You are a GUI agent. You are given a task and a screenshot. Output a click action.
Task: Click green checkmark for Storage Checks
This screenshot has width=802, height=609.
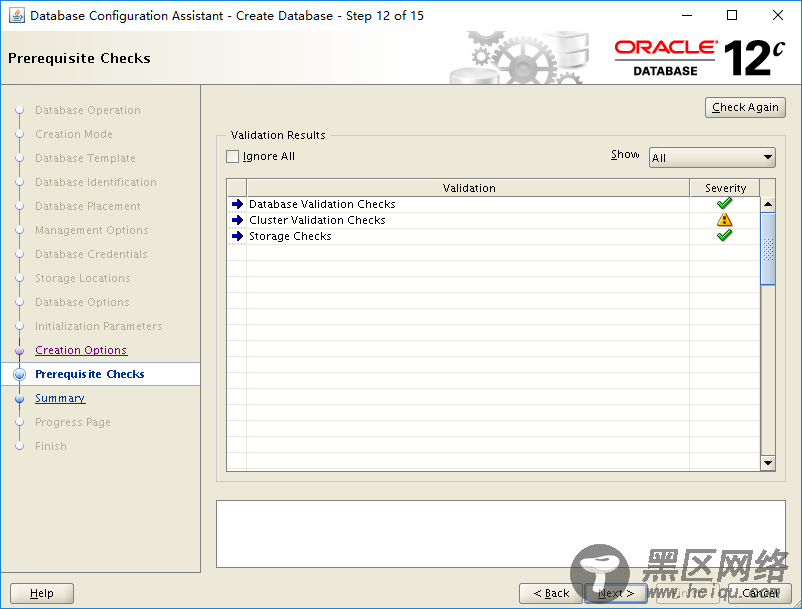[724, 235]
